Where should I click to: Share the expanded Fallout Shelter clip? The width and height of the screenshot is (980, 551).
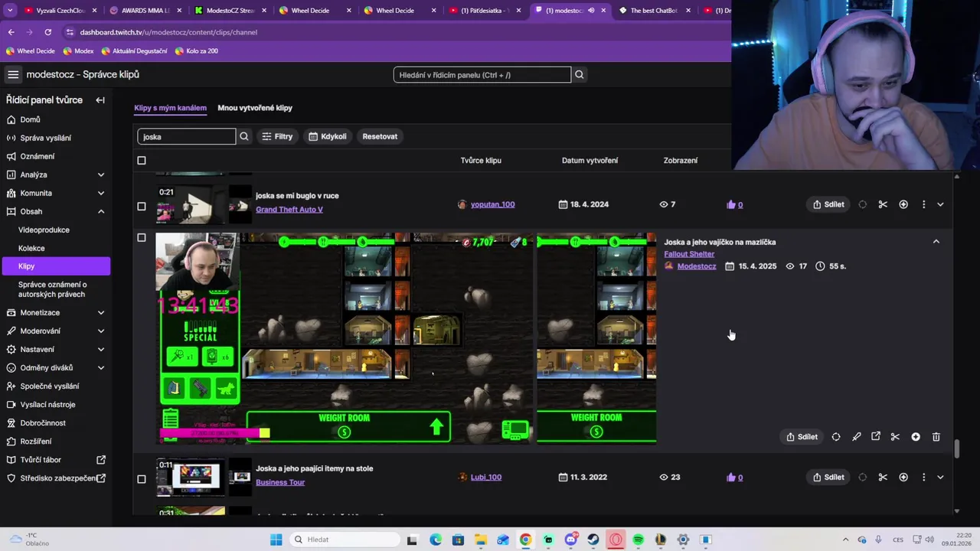802,437
